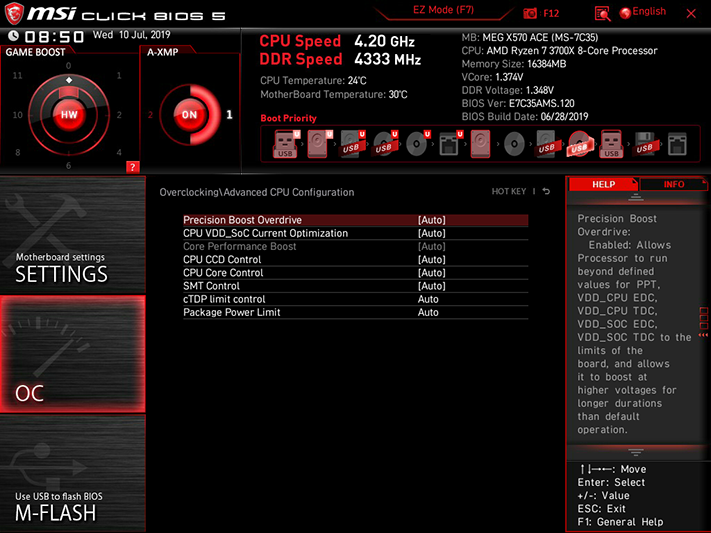Select the UEFI USB CD boot device
The width and height of the screenshot is (711, 533).
385,144
